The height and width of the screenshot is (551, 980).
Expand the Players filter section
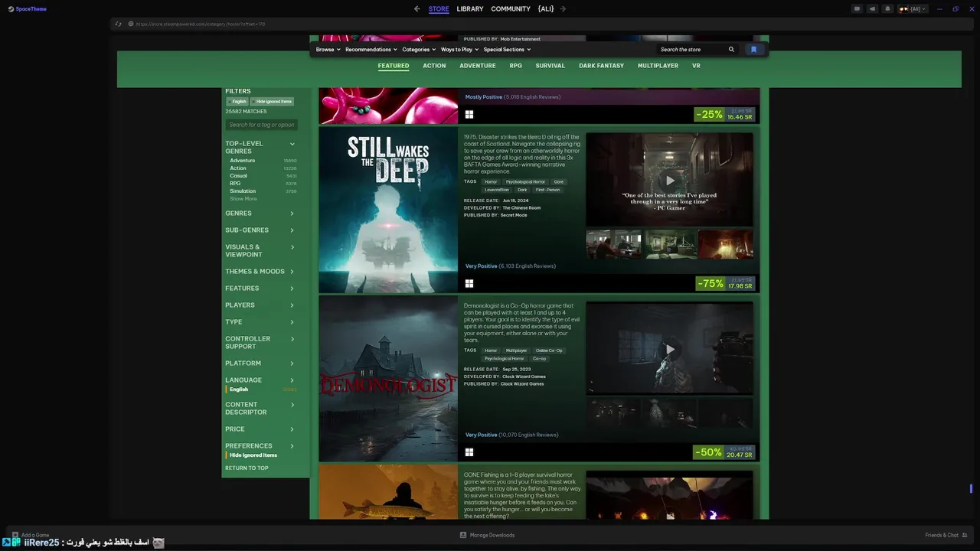(x=260, y=305)
